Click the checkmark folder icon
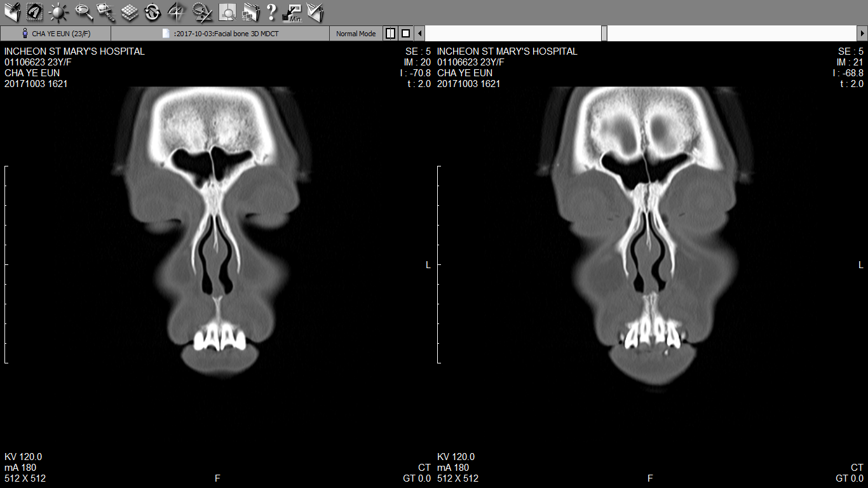This screenshot has height=488, width=868. [x=315, y=11]
